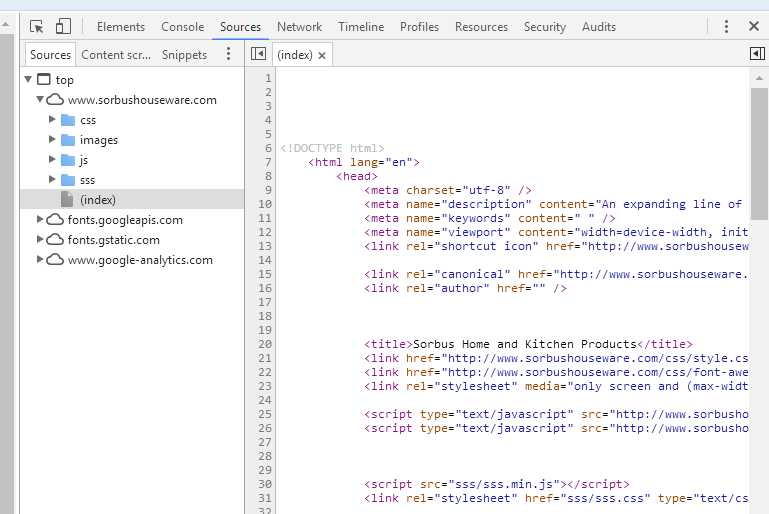Viewport: 769px width, 514px height.
Task: Open the Resources panel
Action: click(x=481, y=27)
